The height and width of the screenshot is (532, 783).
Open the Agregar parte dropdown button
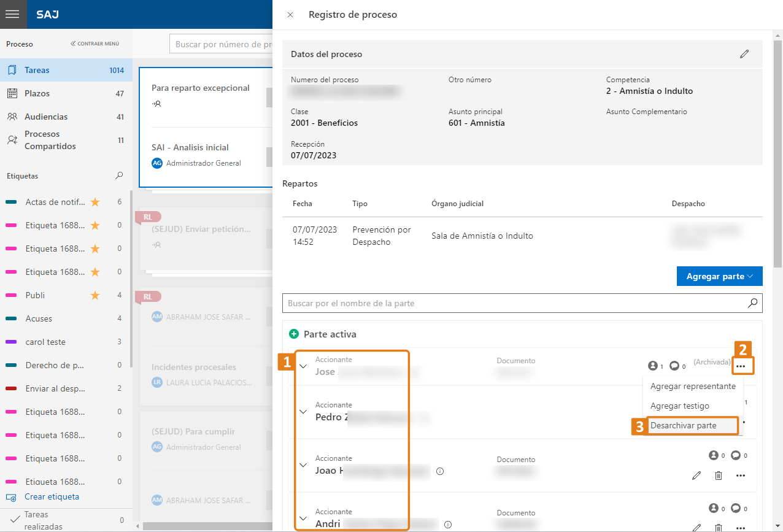coord(719,276)
